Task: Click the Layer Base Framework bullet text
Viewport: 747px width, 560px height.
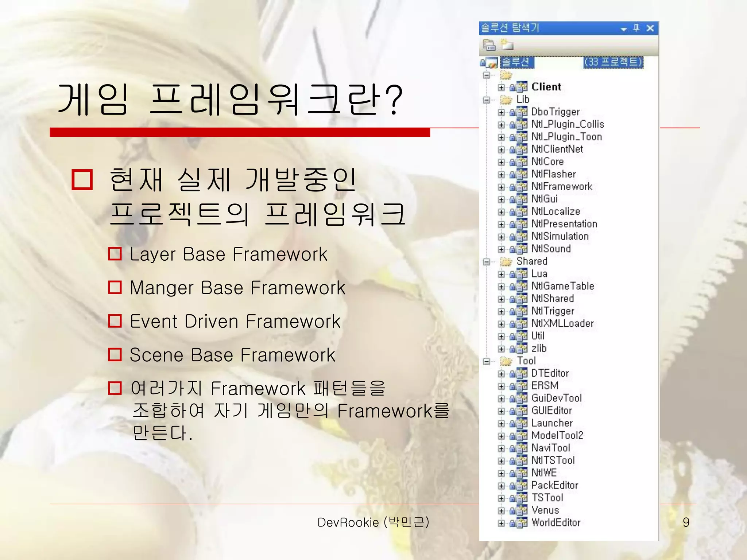Action: tap(228, 254)
